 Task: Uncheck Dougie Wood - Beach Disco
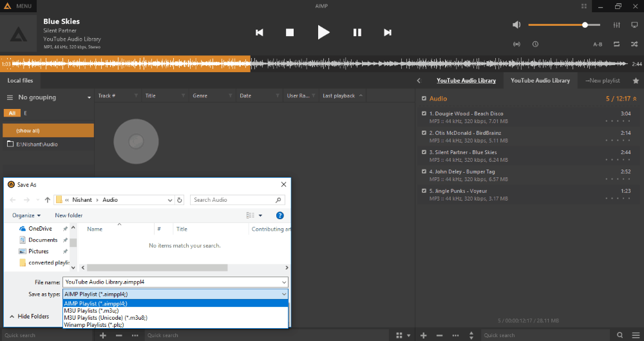[x=424, y=113]
